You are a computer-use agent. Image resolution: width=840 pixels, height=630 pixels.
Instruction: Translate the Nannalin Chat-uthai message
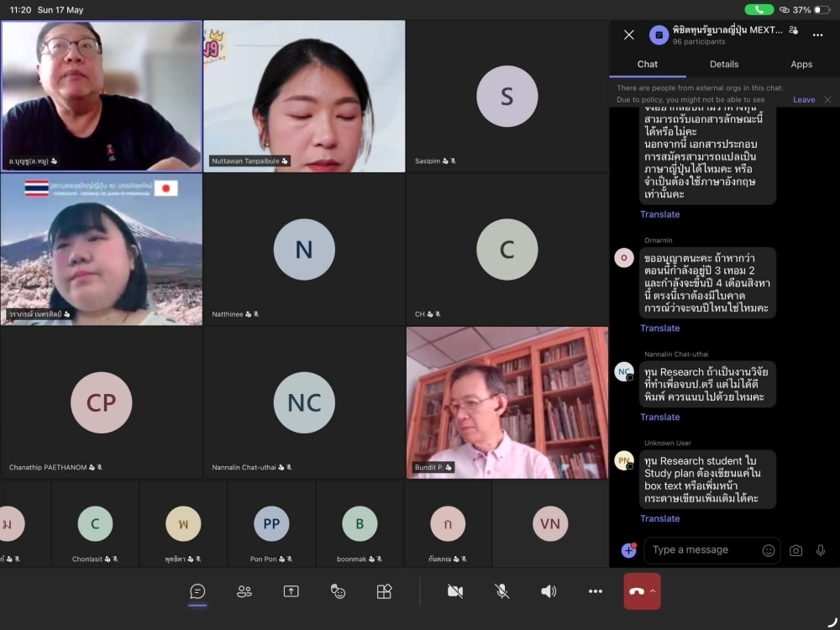[x=659, y=417]
